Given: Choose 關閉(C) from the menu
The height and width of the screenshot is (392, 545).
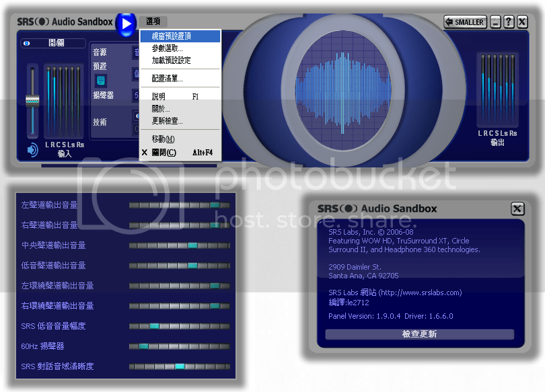Looking at the screenshot, I should 180,153.
